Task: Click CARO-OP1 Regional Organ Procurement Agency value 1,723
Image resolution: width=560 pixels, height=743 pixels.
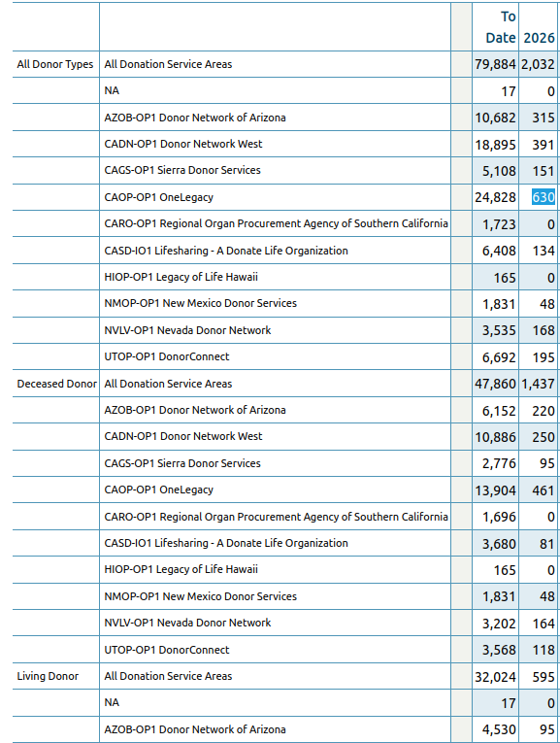Action: pos(499,224)
